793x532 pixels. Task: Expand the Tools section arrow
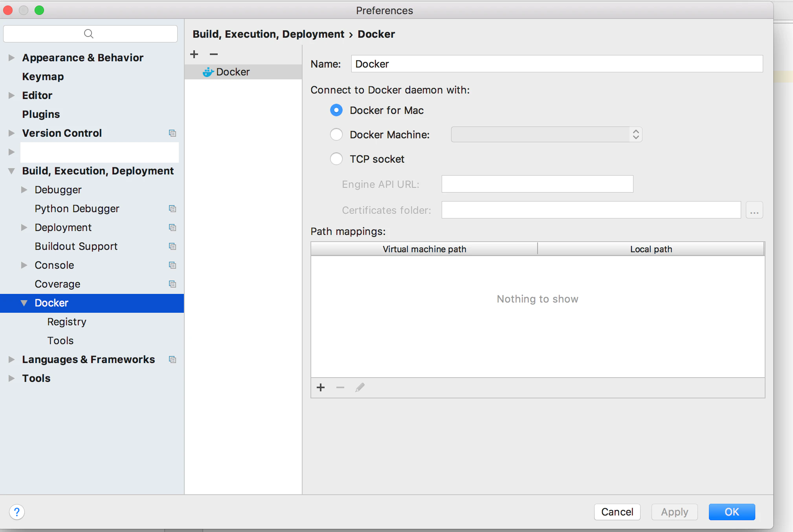[11, 378]
